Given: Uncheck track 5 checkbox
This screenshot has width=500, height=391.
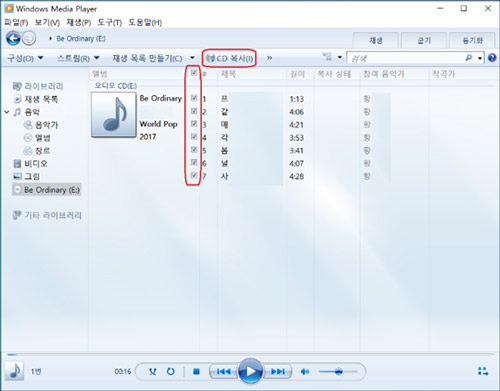Looking at the screenshot, I should pyautogui.click(x=194, y=150).
